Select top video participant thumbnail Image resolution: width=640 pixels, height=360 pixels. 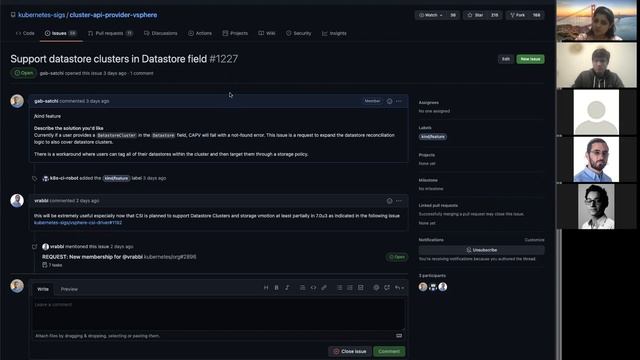pos(596,20)
